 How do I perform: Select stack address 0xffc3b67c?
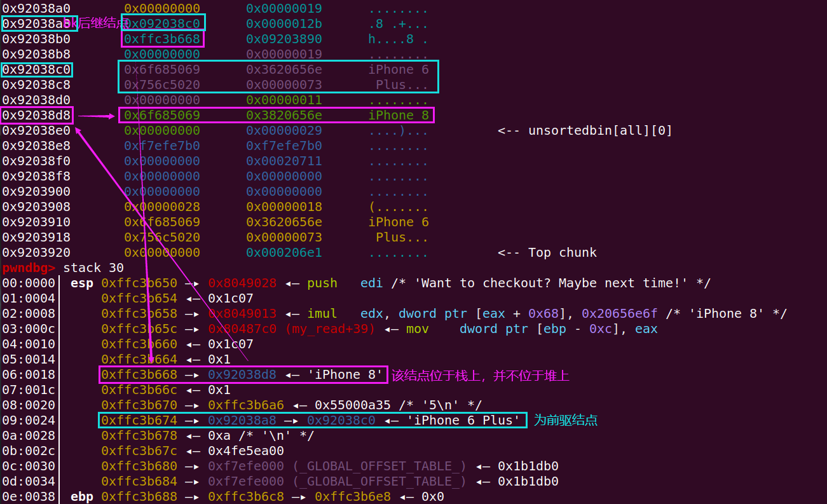tap(139, 451)
